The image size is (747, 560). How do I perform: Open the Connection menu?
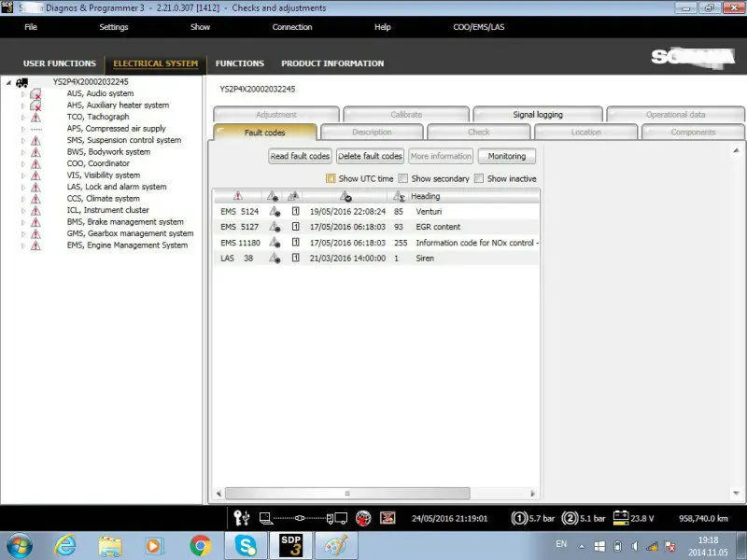pyautogui.click(x=292, y=27)
